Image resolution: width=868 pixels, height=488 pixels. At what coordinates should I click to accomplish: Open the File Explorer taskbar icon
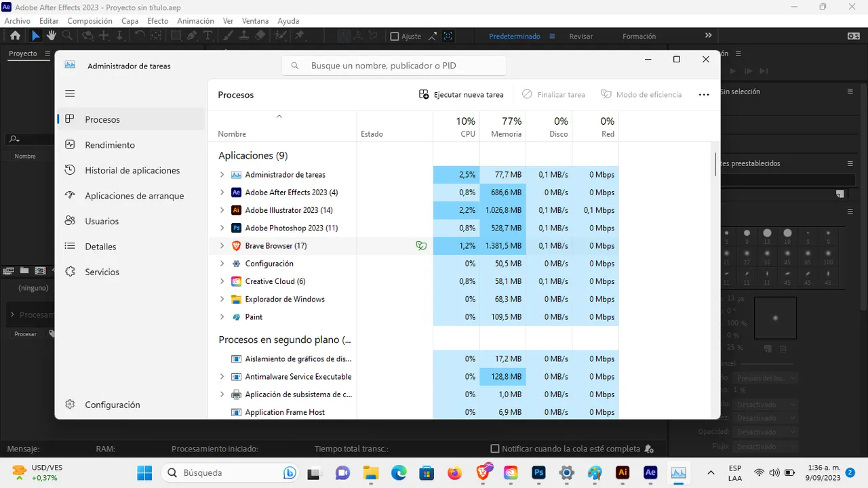tap(370, 472)
